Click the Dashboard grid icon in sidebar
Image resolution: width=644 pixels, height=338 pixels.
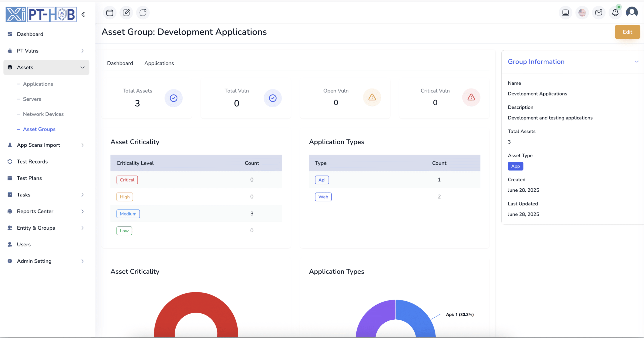pos(10,34)
